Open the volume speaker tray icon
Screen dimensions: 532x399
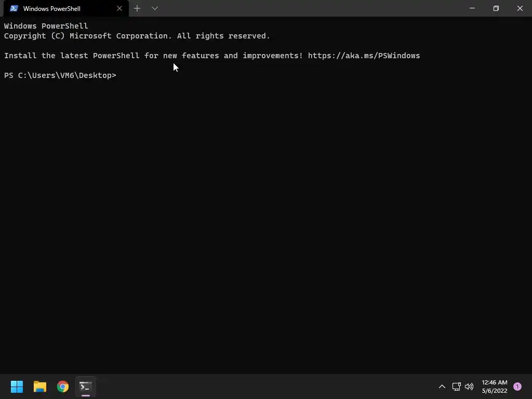pos(469,387)
